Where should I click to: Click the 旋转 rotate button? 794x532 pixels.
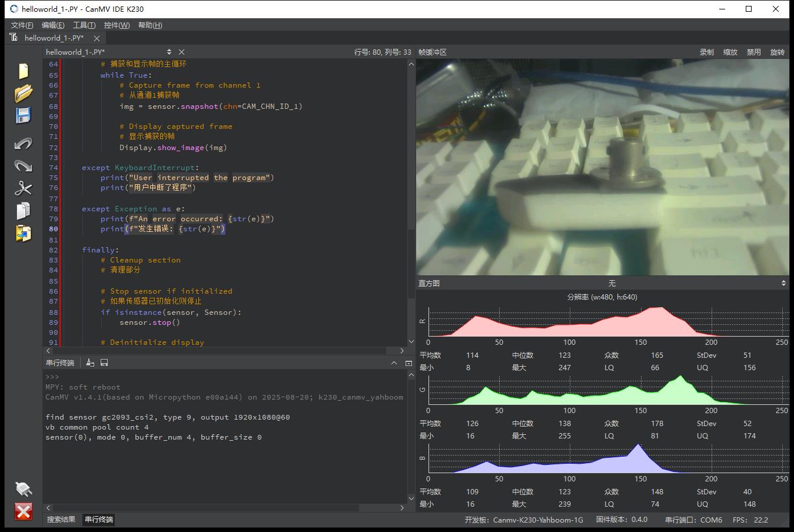tap(777, 52)
